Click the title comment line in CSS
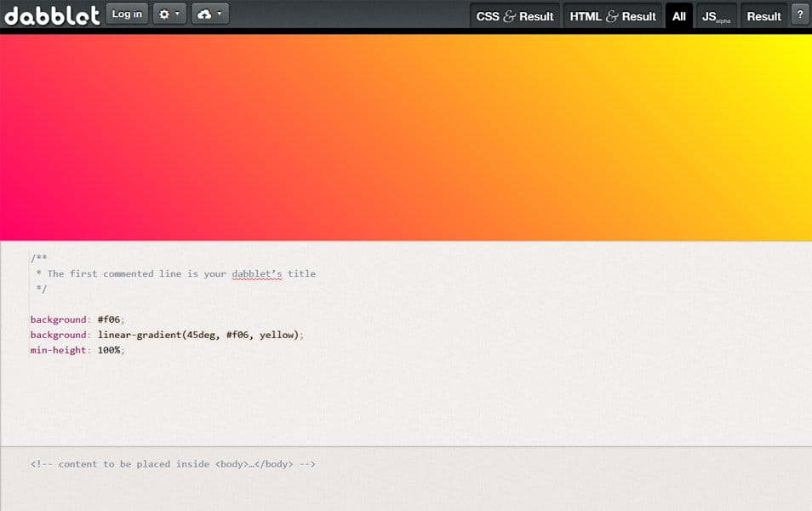The height and width of the screenshot is (511, 812). tap(176, 273)
